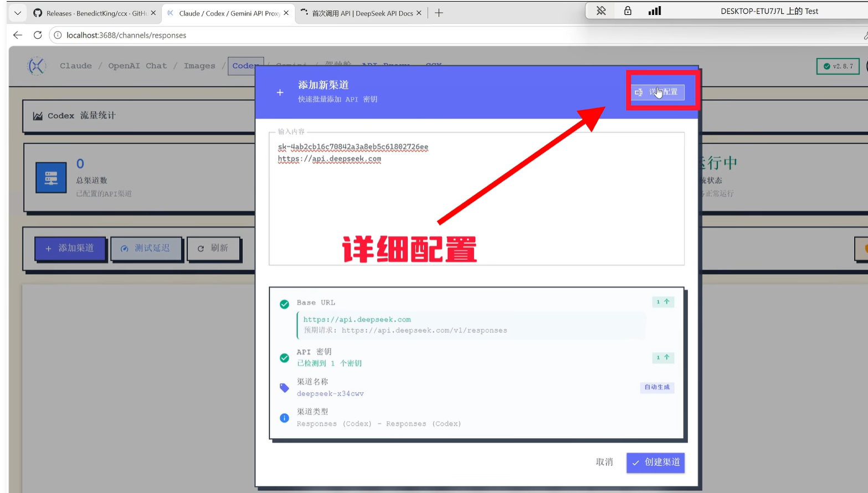Click the CCX app logo

point(37,66)
